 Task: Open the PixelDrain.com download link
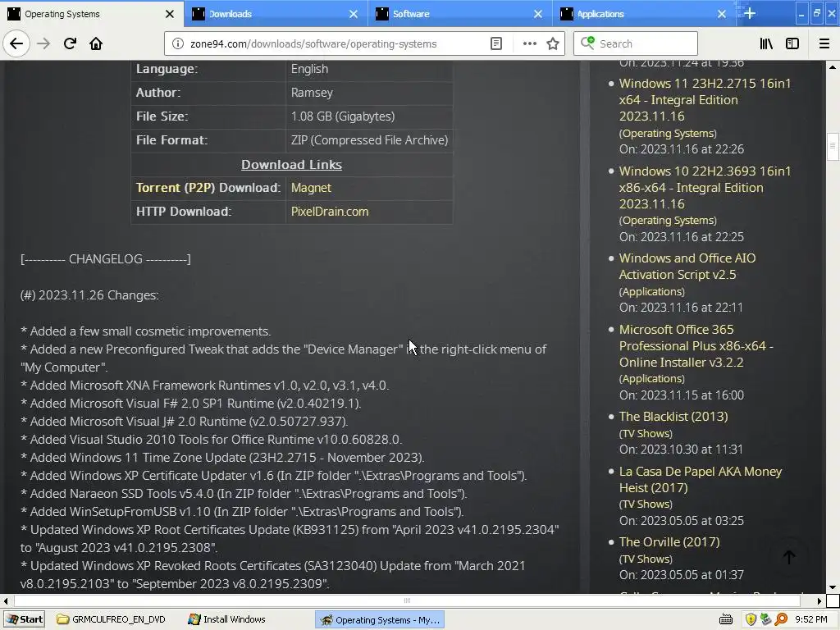(330, 212)
